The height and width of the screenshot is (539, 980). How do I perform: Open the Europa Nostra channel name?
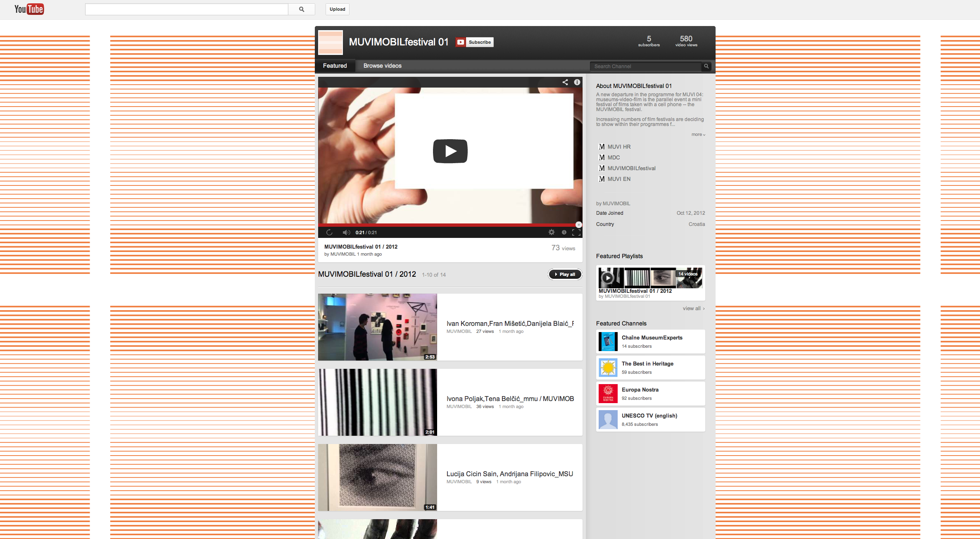pos(640,389)
